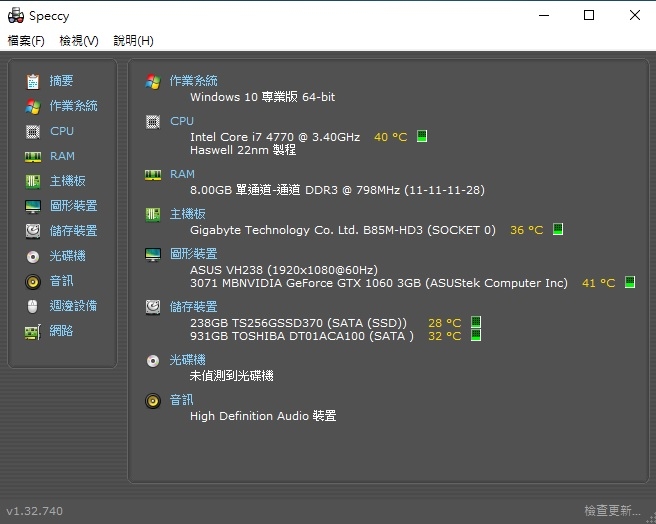Click the 圖形裝置 heading link in summary

[193, 254]
